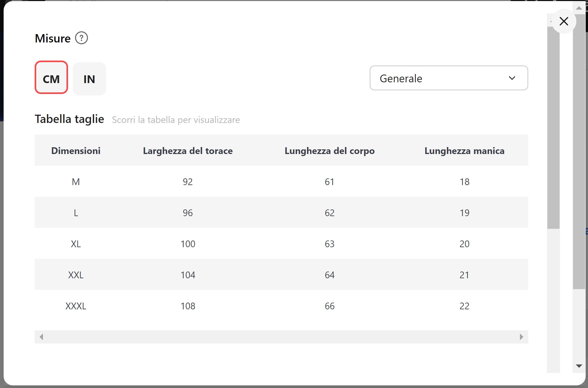Screen dimensions: 588x388
Task: Click the horizontal scrollbar track under table
Action: (x=281, y=337)
